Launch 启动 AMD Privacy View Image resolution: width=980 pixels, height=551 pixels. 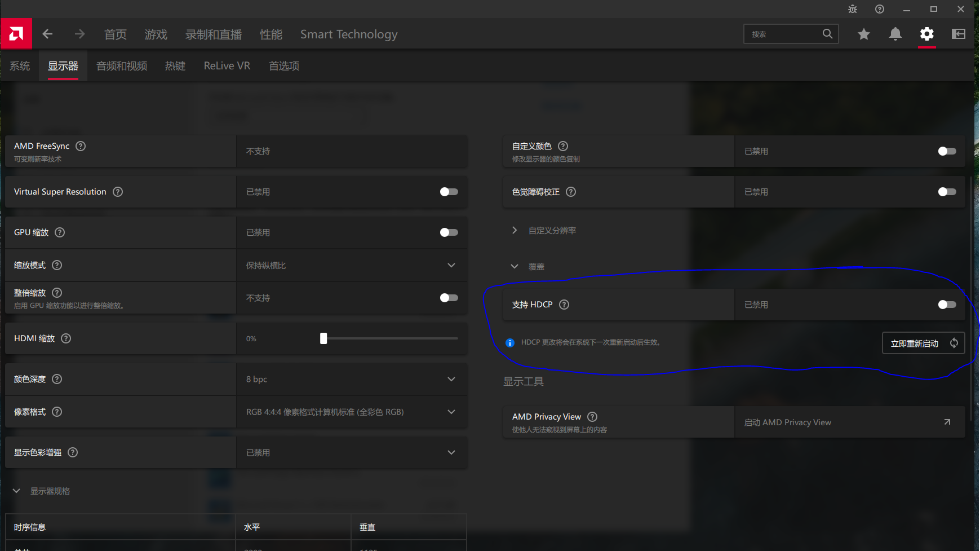850,422
